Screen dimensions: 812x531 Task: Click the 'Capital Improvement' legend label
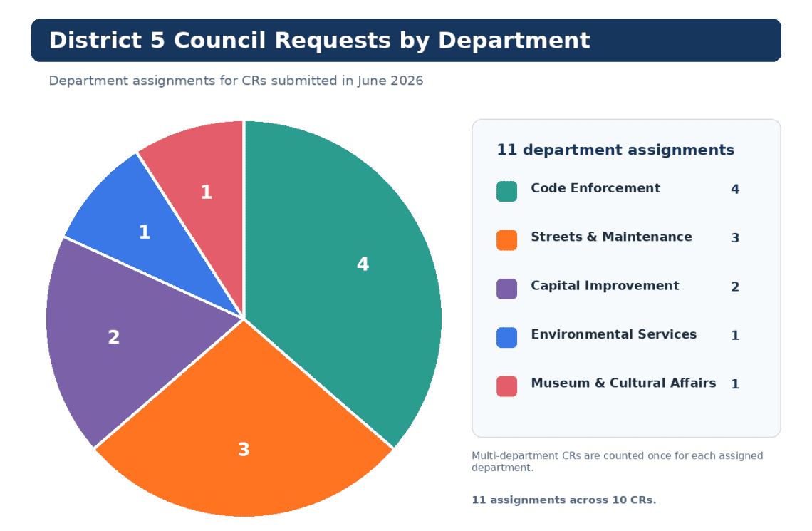(x=604, y=285)
